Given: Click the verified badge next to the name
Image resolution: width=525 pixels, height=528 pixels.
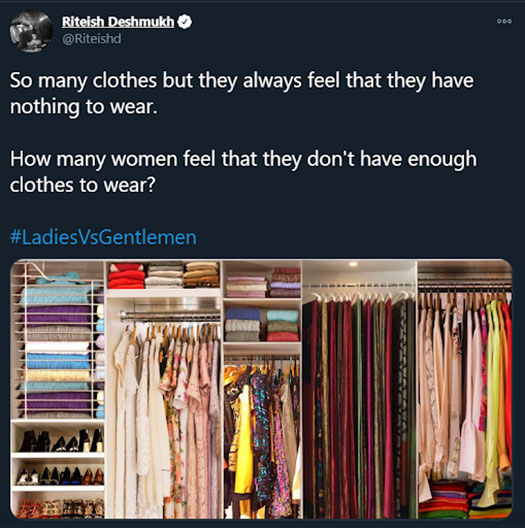Looking at the screenshot, I should click(x=185, y=22).
